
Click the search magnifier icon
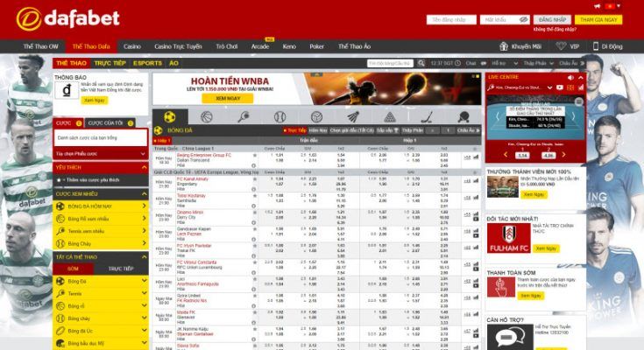point(421,63)
